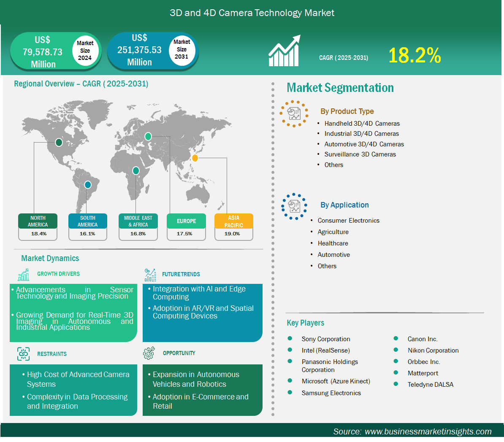Viewport: 504px width, 442px height.
Task: Click the Restraints chain link icon
Action: [24, 354]
